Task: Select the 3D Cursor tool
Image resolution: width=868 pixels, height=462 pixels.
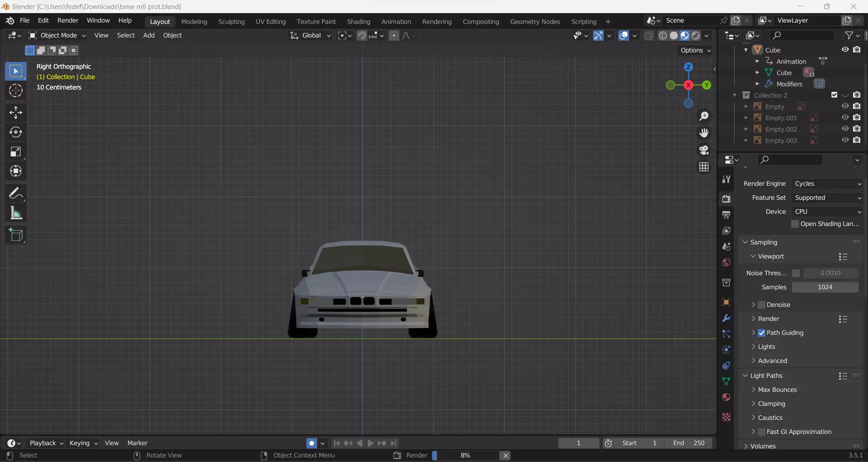Action: click(x=16, y=91)
